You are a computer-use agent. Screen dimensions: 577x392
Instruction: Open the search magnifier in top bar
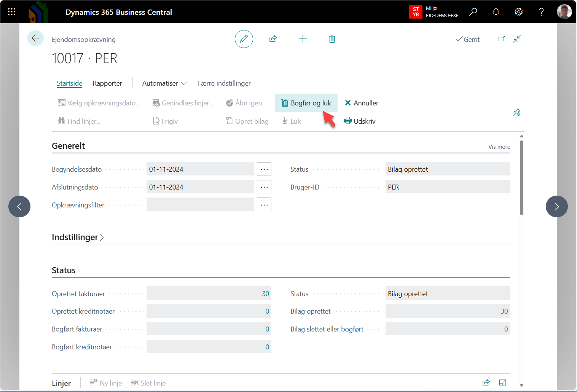click(473, 12)
